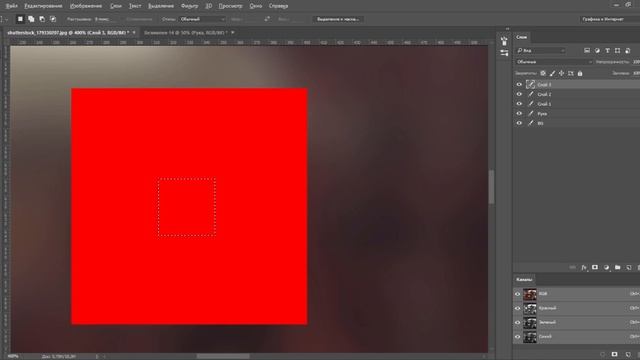Create new layer icon in Layers panel
The width and height of the screenshot is (640, 360).
point(629,267)
